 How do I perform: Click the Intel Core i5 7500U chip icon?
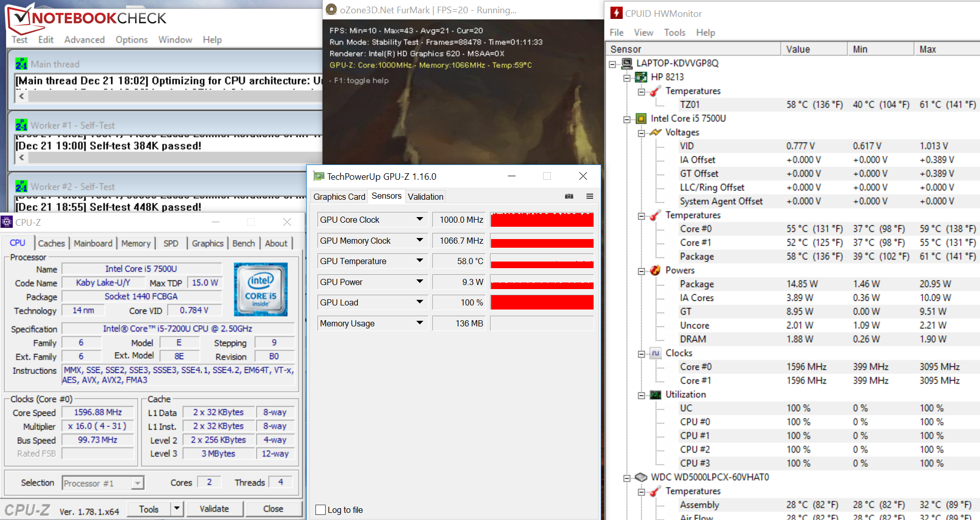(641, 119)
